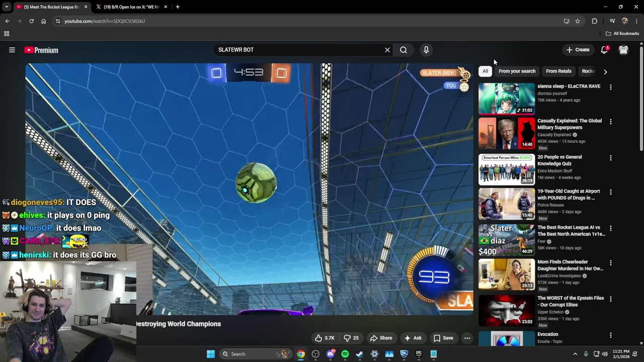This screenshot has width=644, height=362.
Task: Open Spotify from taskbar
Action: pos(345,354)
